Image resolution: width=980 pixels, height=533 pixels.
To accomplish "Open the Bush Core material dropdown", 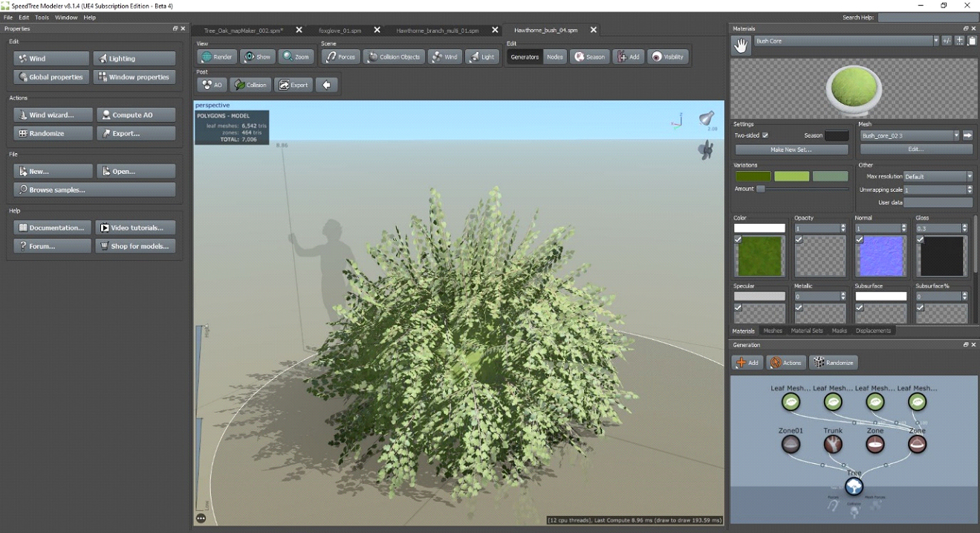I will (935, 41).
